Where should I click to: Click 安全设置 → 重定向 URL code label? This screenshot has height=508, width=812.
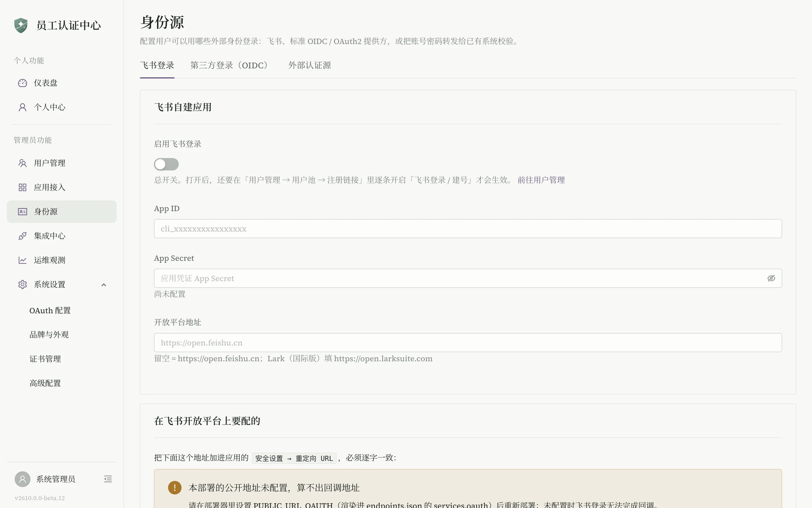(x=294, y=459)
